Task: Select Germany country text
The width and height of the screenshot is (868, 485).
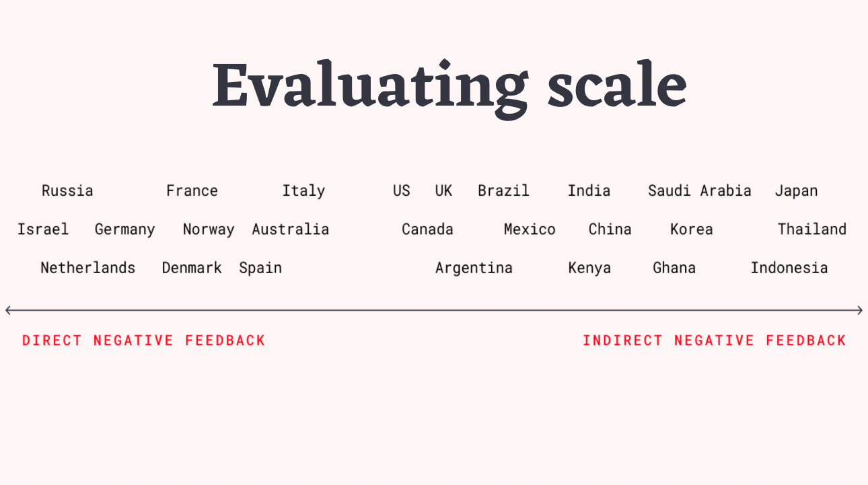Action: (124, 229)
